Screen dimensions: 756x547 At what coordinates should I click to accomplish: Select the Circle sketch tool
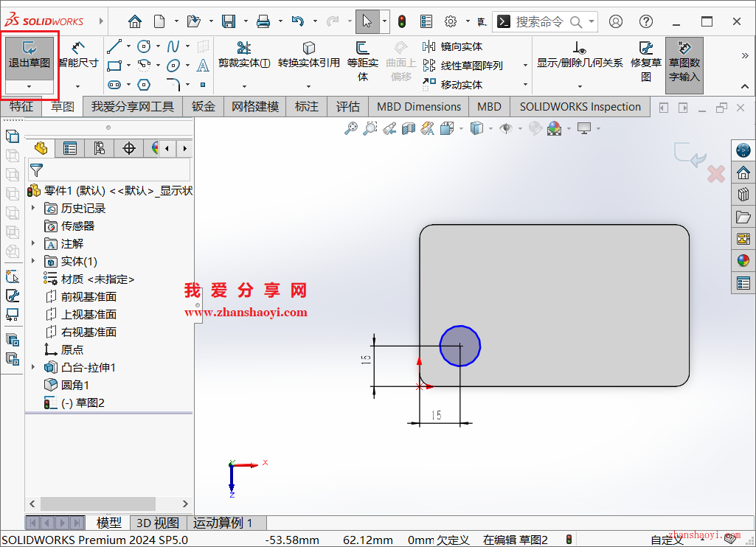click(145, 46)
